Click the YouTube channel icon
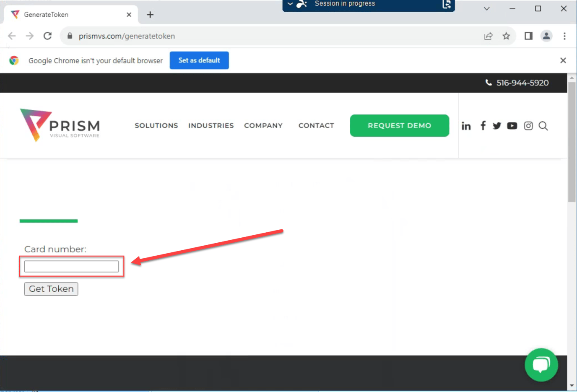Viewport: 577px width, 392px height. coord(512,125)
